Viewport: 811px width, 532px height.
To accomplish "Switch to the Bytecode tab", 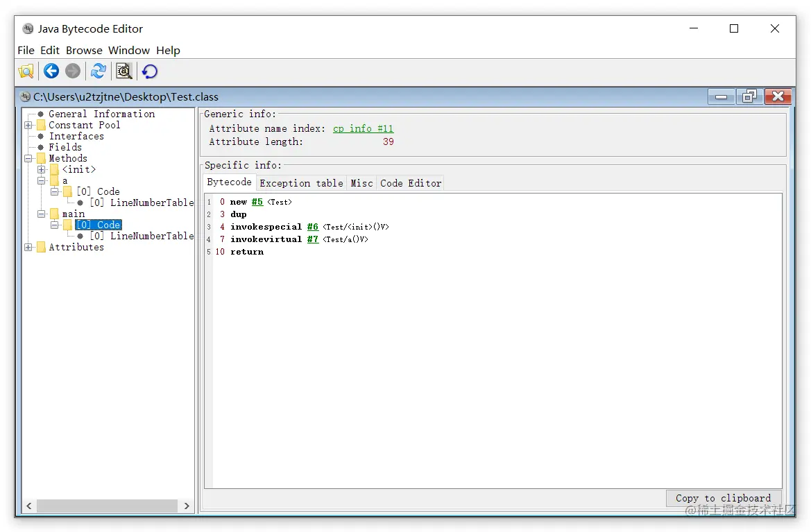I will point(229,182).
